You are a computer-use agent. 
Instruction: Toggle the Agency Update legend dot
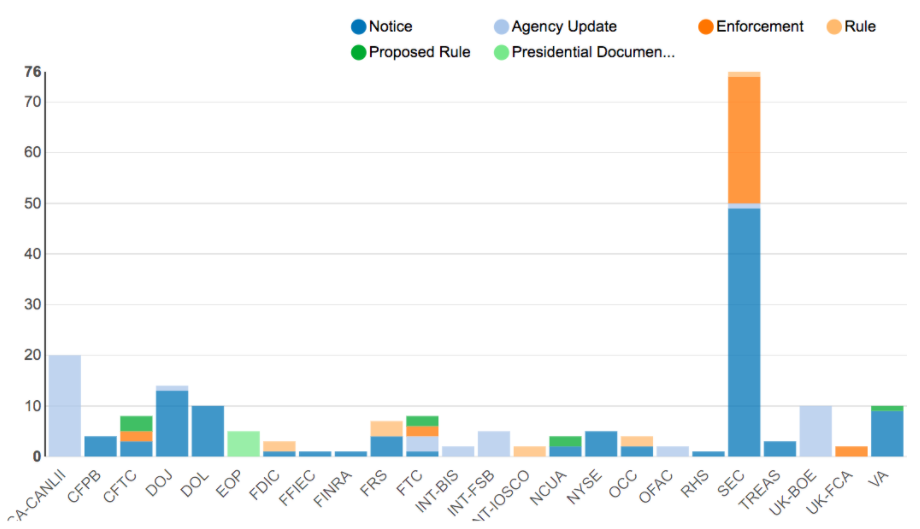point(501,27)
